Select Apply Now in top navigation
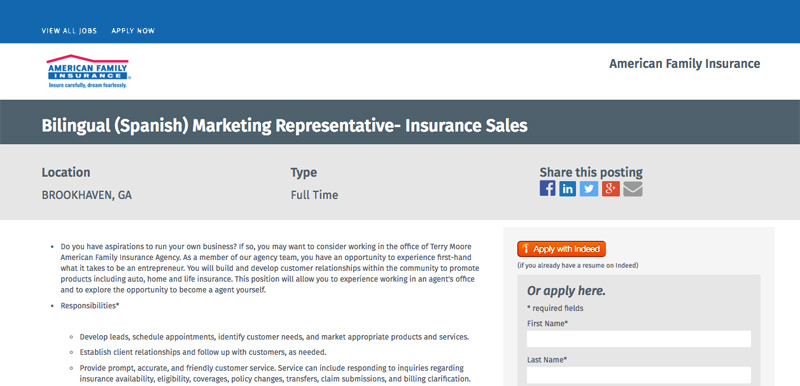800x386 pixels. 133,31
